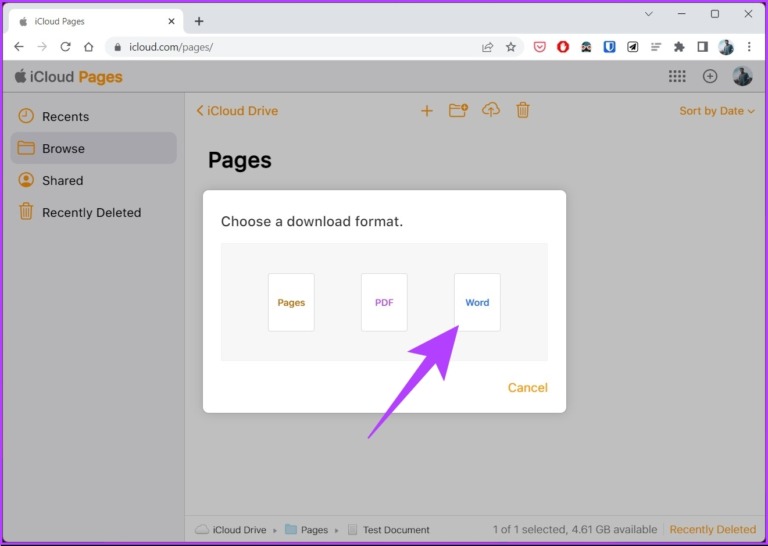
Task: Open the iCloud app launcher grid
Action: [677, 76]
